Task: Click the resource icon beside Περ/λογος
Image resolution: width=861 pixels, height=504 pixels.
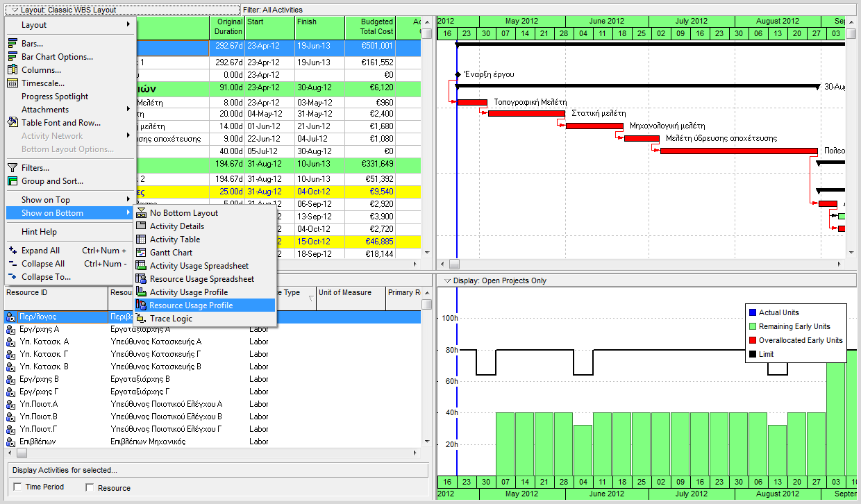Action: (10, 317)
